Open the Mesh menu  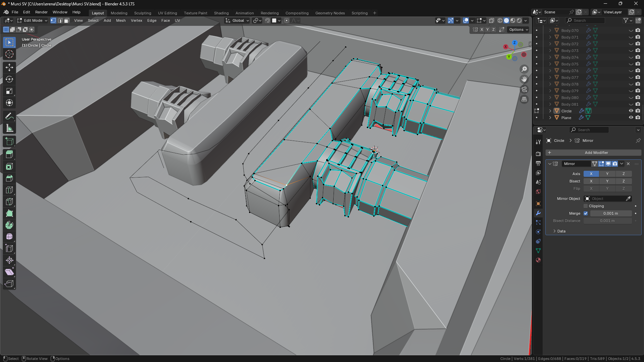click(121, 20)
